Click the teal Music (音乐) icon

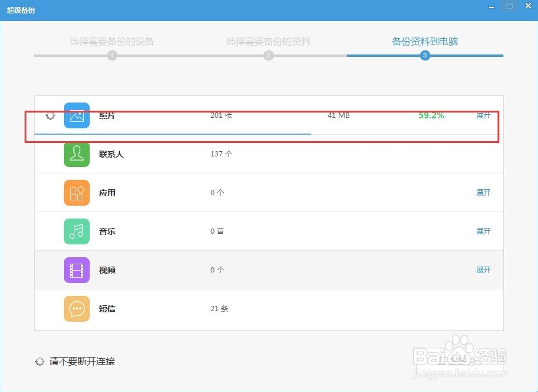point(77,231)
